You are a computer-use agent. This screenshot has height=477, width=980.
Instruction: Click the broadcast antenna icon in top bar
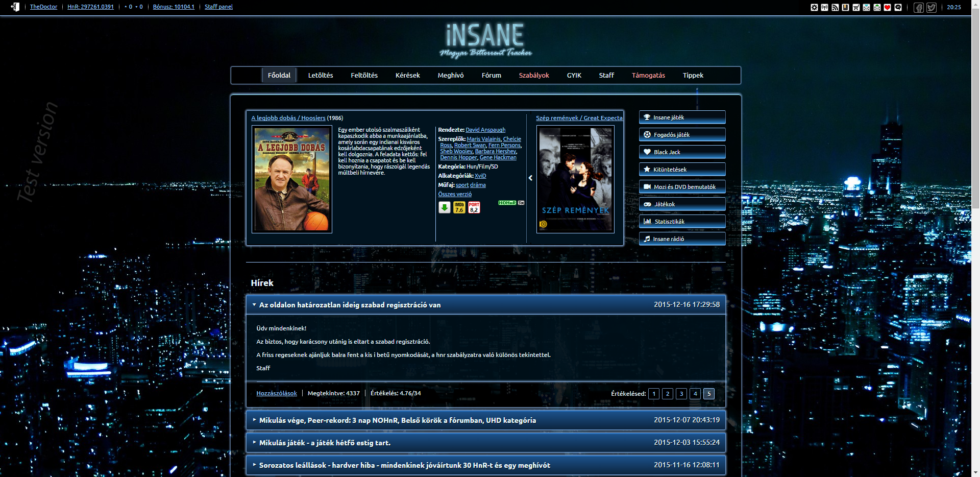(x=824, y=7)
